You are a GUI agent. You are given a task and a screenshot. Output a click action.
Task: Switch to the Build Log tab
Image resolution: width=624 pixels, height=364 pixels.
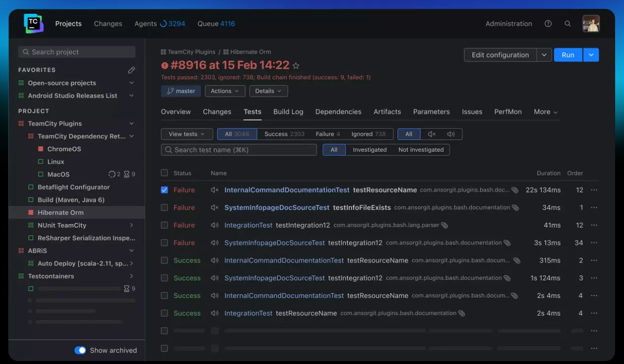click(288, 112)
